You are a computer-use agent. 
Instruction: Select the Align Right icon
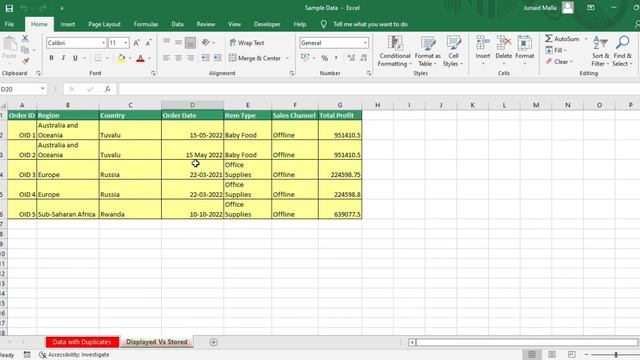coord(190,58)
